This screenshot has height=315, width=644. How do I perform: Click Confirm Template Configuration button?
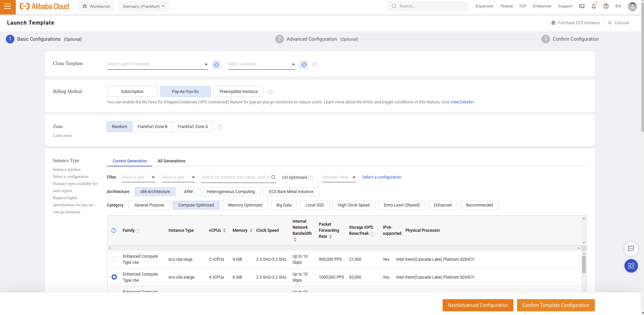pos(556,305)
